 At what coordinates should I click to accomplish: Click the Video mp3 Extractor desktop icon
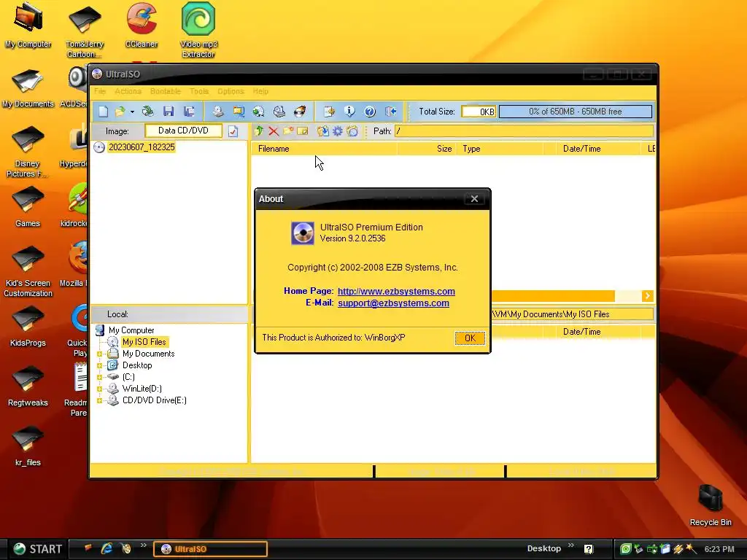pyautogui.click(x=198, y=29)
